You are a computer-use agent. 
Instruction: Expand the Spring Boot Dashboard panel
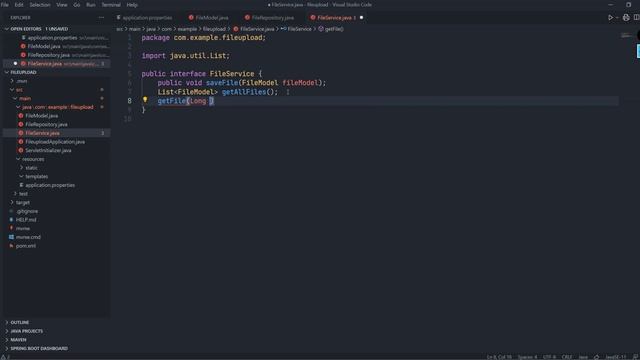tap(7, 349)
